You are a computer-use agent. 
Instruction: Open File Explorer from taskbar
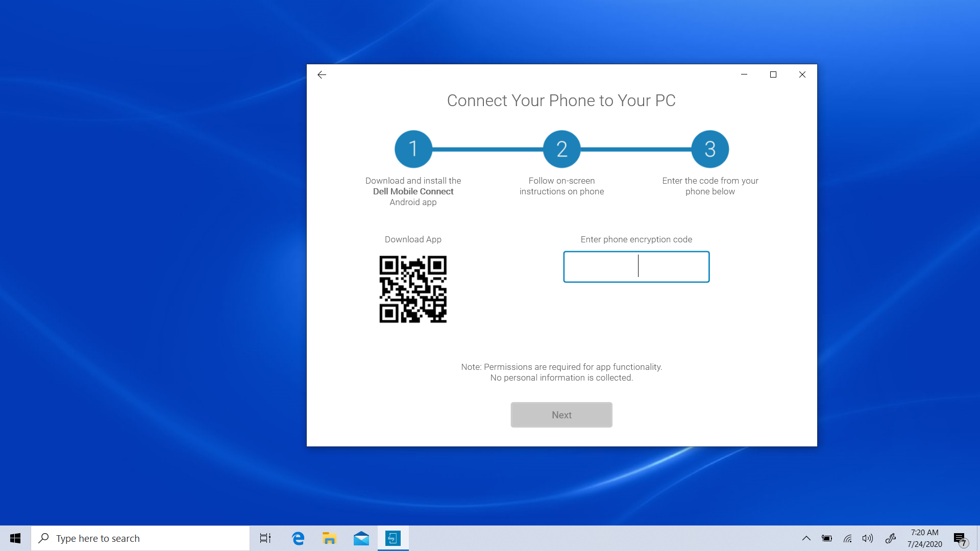click(329, 538)
